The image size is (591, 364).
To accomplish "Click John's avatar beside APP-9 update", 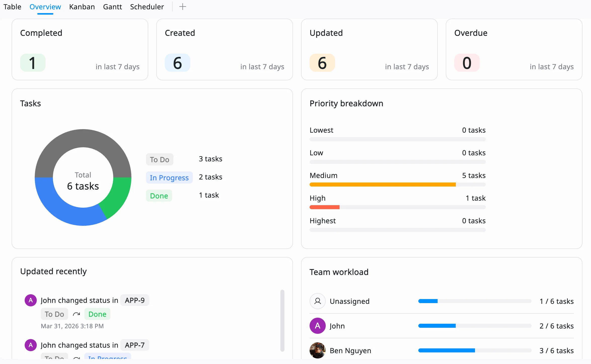I will (x=31, y=300).
